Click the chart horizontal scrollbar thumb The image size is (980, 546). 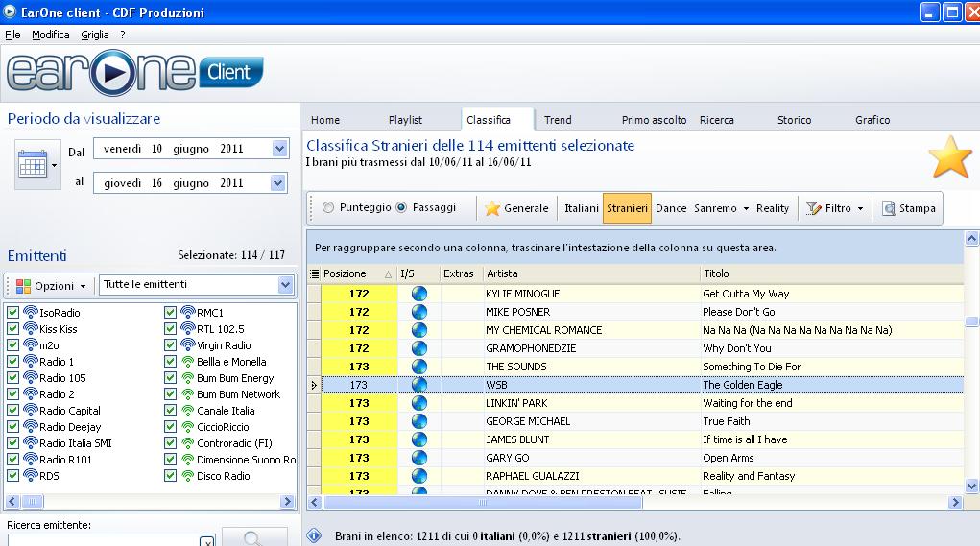pyautogui.click(x=483, y=502)
